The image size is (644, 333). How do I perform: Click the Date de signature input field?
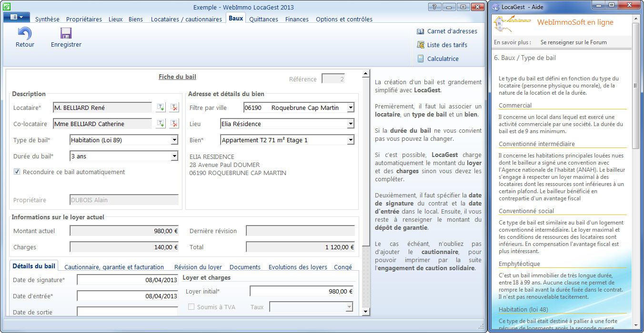pos(128,280)
